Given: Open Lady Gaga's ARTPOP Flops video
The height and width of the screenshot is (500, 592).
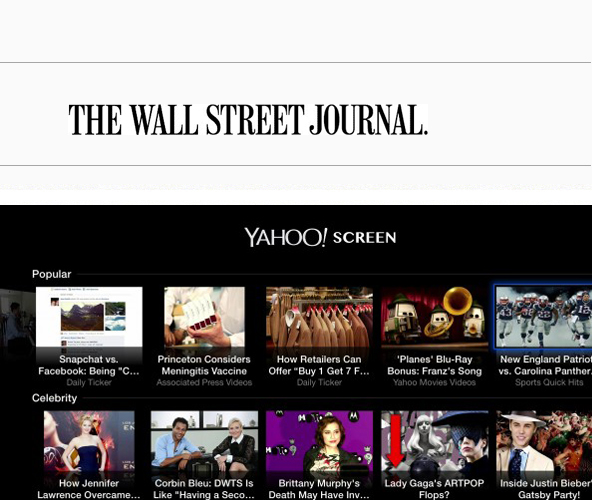Looking at the screenshot, I should tap(435, 441).
